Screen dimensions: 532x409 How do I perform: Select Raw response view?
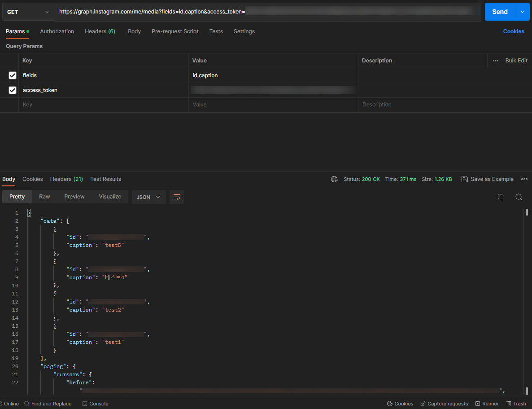coord(44,197)
